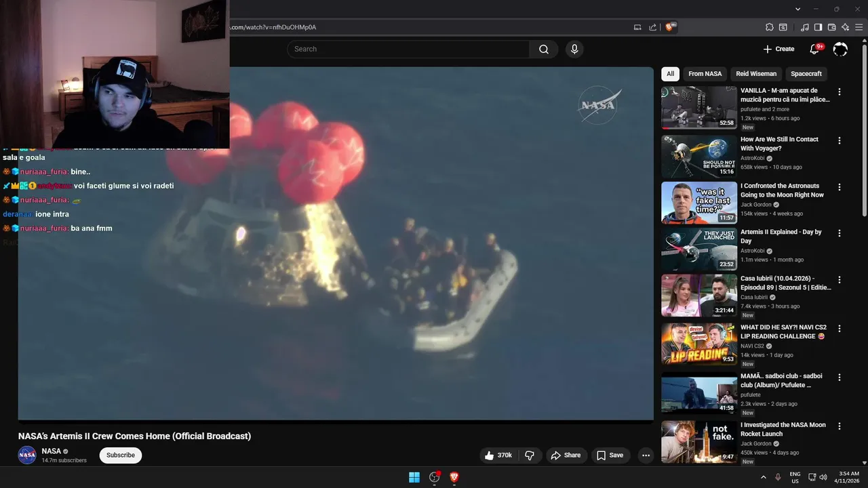Open the 'not fake.' rocket launch thumbnail
Screen dimensions: 868x488
[x=698, y=442]
